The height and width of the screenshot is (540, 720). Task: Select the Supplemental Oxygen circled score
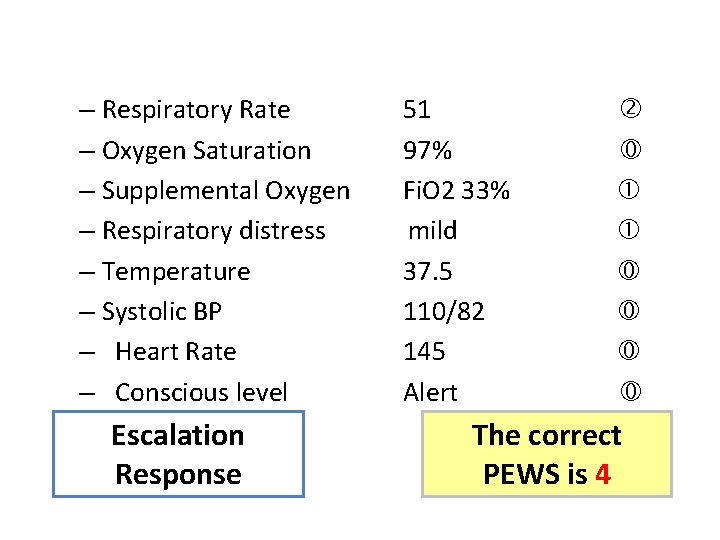click(x=632, y=190)
